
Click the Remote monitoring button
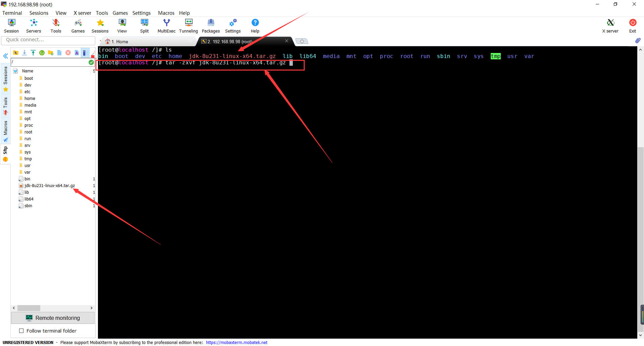[x=53, y=318]
